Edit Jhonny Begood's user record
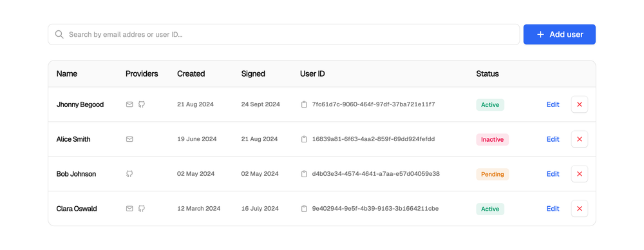 coord(553,104)
